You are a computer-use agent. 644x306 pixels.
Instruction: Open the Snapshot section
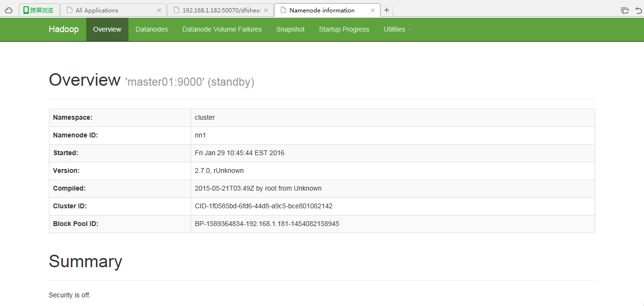point(290,29)
